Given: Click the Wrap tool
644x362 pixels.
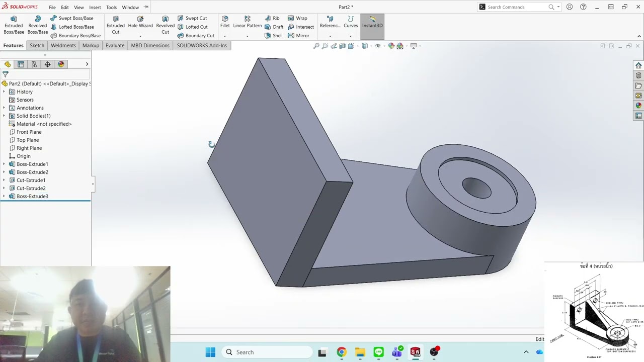Looking at the screenshot, I should point(297,18).
